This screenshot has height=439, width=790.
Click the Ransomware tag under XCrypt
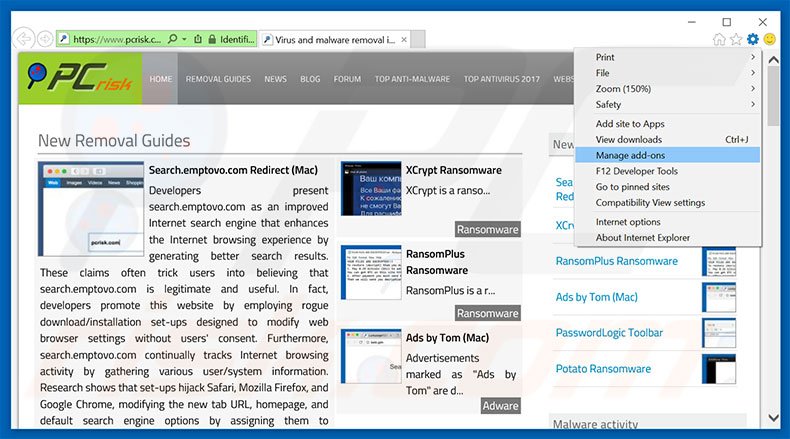487,229
